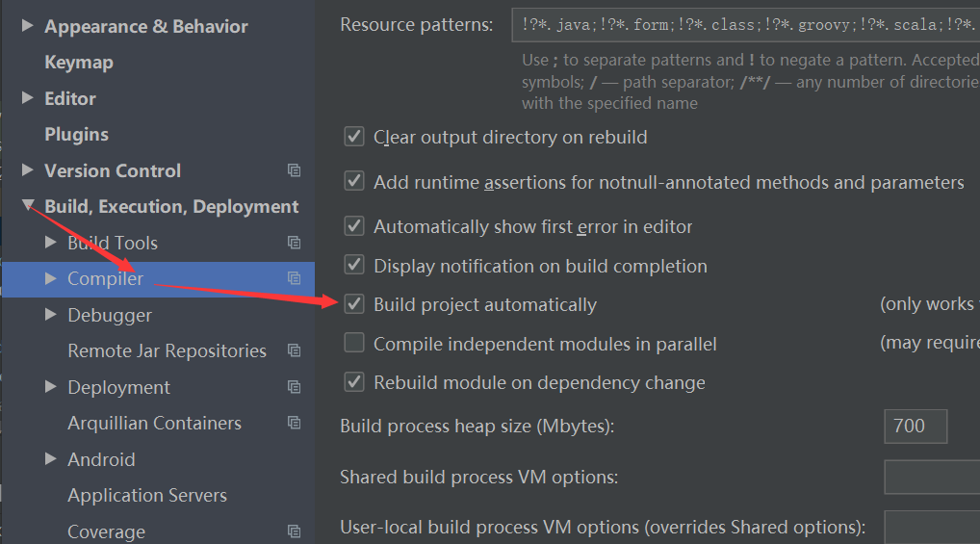Click project-level icon beside Build Tools
Viewport: 980px width, 544px height.
[x=294, y=243]
